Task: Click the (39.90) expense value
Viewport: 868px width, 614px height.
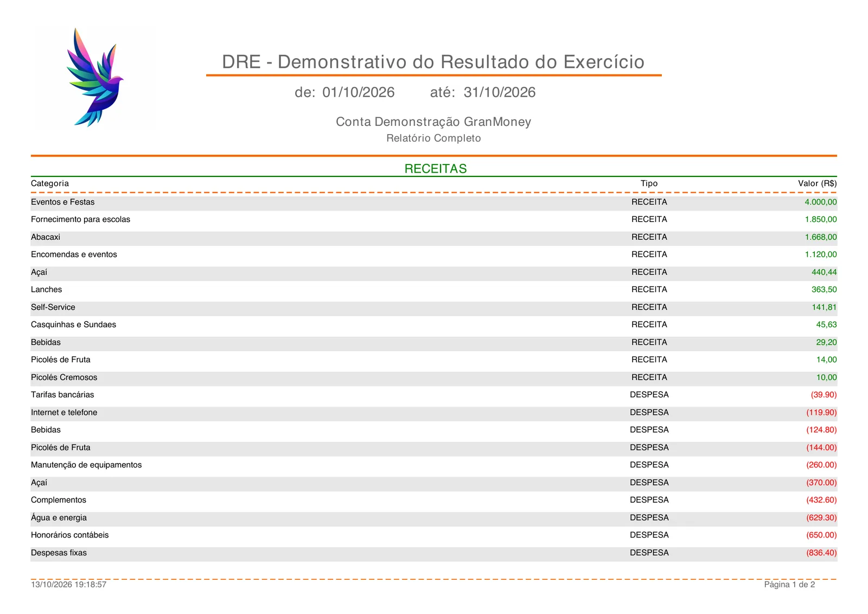Action: 824,395
